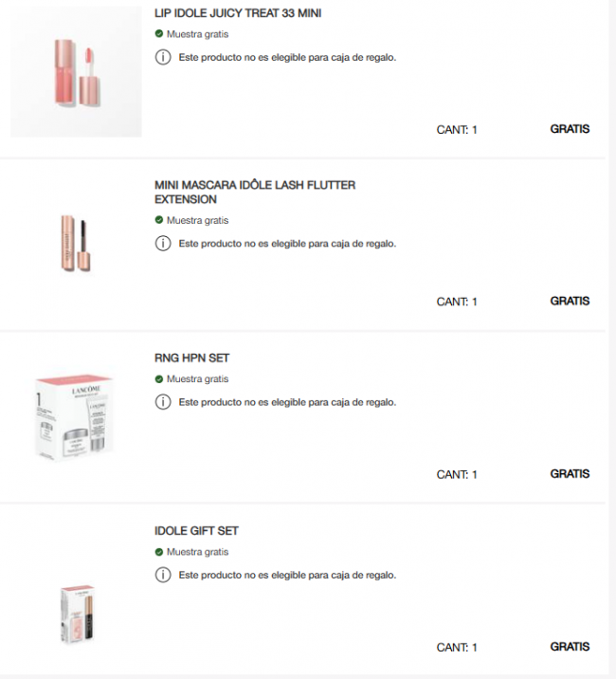
Task: Open RNG HPN Set product image
Action: [x=76, y=417]
